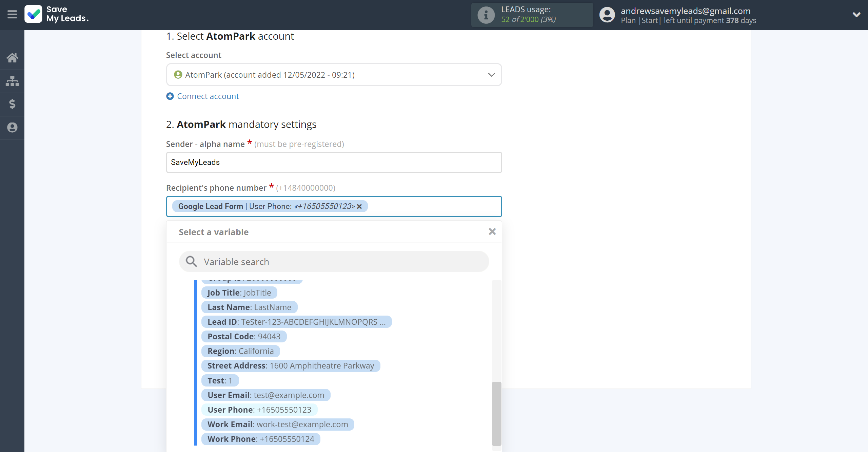Close the Select a variable panel
Viewport: 868px width, 452px height.
[x=492, y=231]
